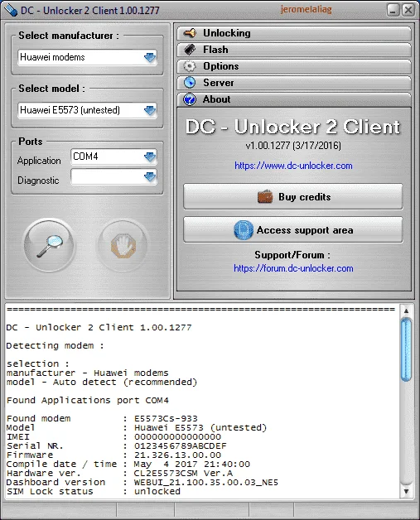Click the chip icon beside Flash
420x520 pixels.
pos(190,50)
